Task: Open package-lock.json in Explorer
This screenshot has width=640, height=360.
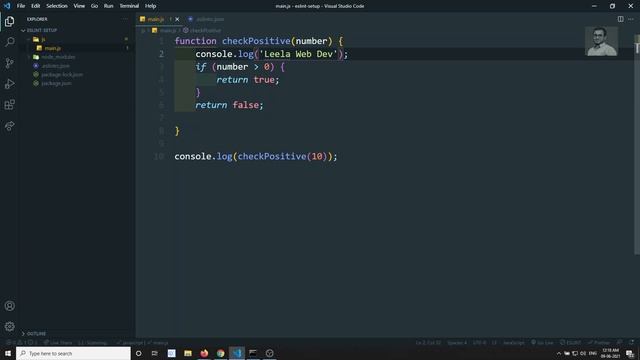Action: click(62, 75)
